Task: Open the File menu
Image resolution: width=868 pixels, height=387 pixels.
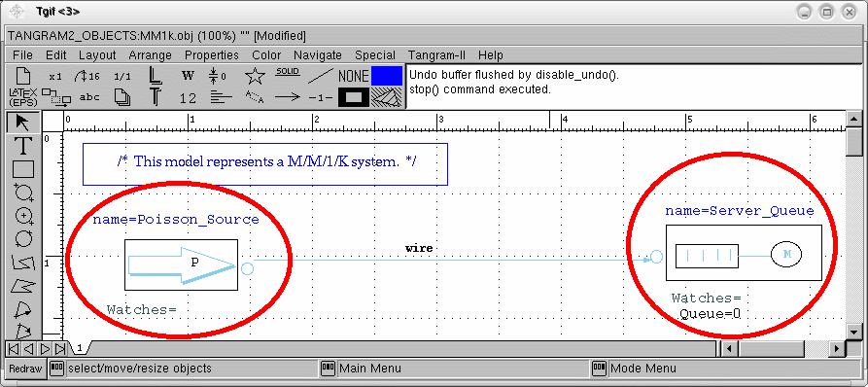Action: 22,55
